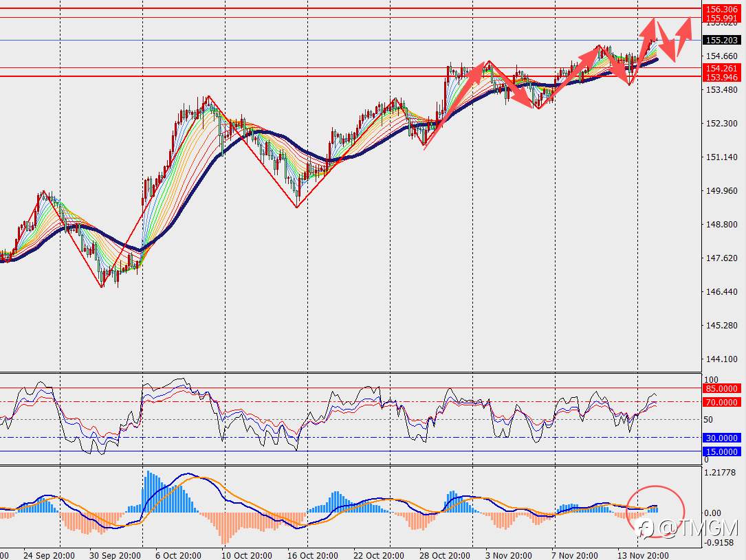This screenshot has width=746, height=560.
Task: Click the 16 Oct 20:00 date label
Action: [313, 556]
